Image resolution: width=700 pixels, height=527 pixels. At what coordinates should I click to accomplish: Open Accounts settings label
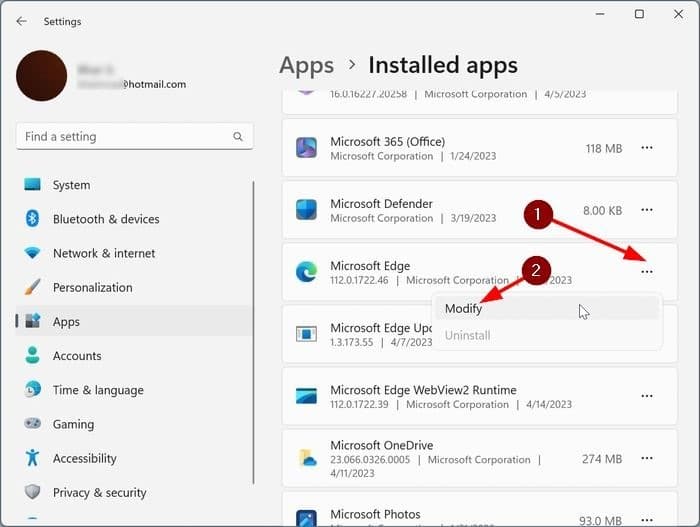77,356
